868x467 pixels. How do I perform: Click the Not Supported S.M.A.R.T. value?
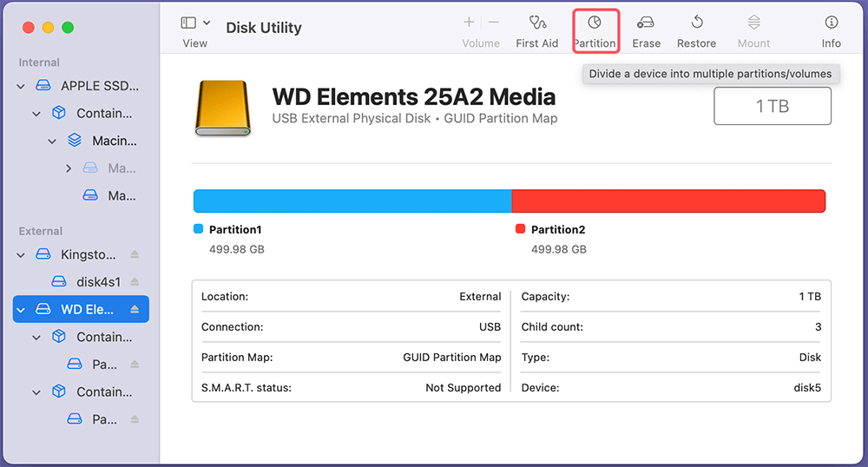[x=463, y=388]
